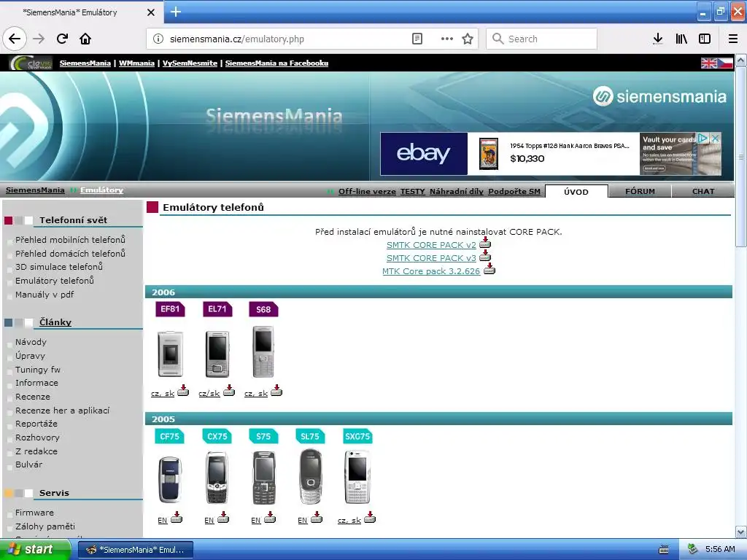Screen dimensions: 747x560
Task: Open Náhradní díly menu link
Action: click(457, 192)
